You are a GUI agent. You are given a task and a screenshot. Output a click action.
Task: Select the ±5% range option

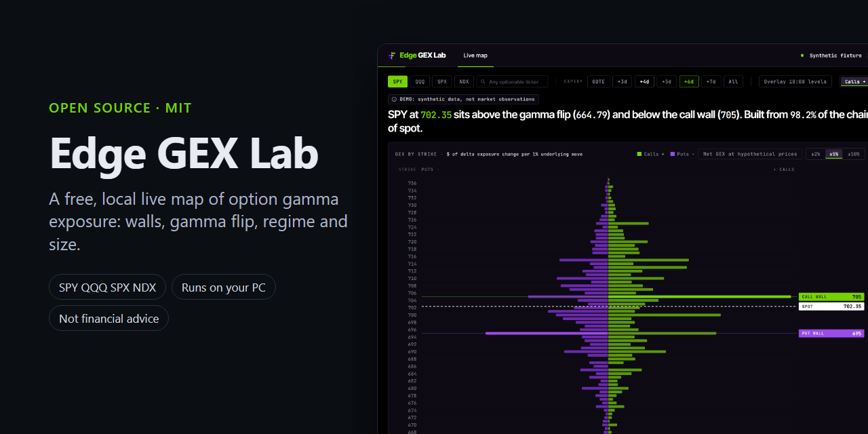coord(833,154)
